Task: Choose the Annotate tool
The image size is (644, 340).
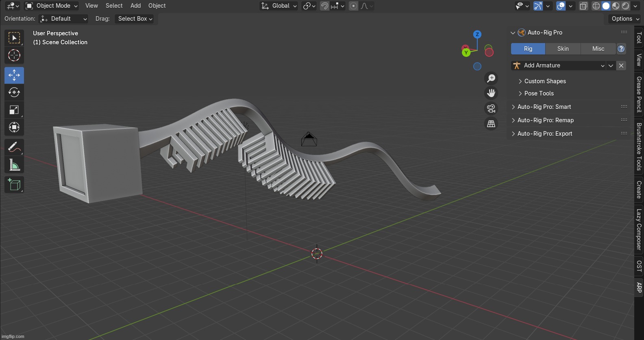Action: (x=14, y=147)
